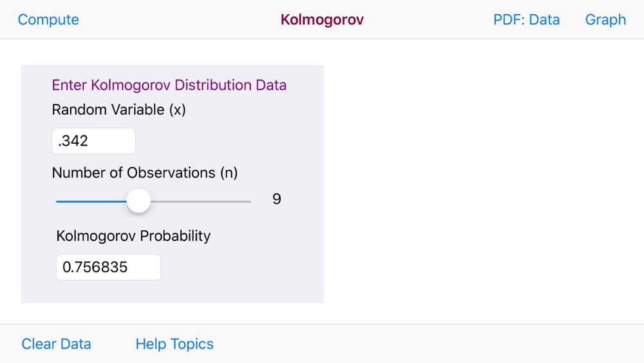The image size is (644, 363).
Task: Click the observations value 9 beside the slider
Action: (x=277, y=199)
